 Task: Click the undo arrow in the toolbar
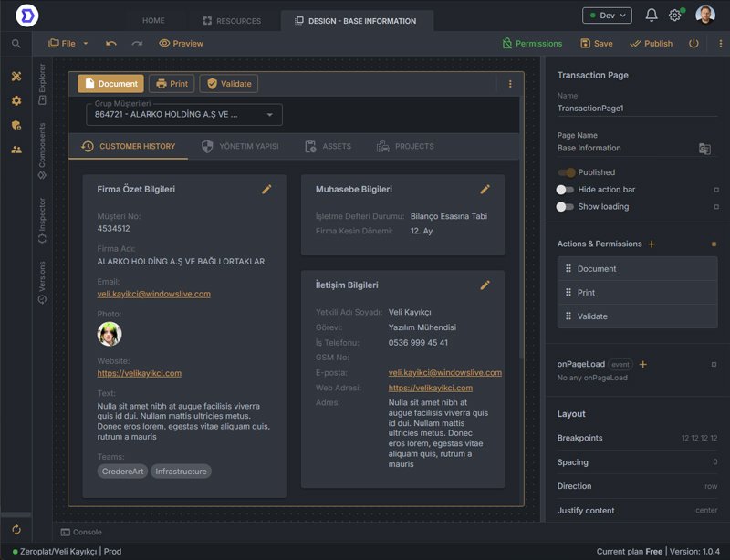coord(111,43)
